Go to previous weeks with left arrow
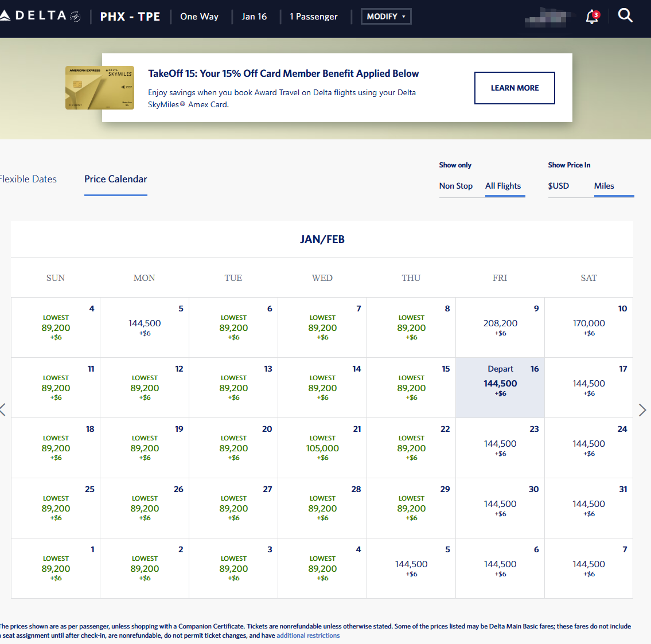This screenshot has width=651, height=644. coord(2,409)
